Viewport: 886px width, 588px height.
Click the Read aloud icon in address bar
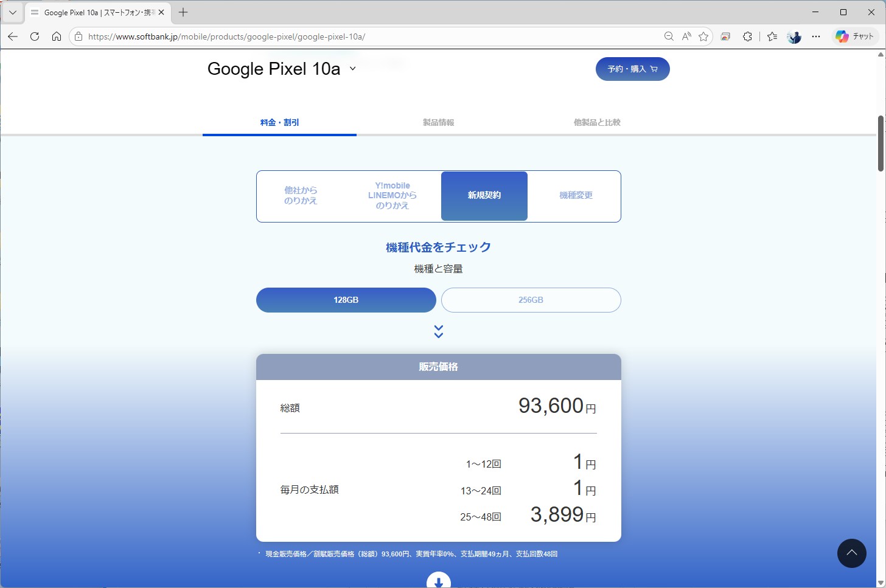tap(686, 36)
